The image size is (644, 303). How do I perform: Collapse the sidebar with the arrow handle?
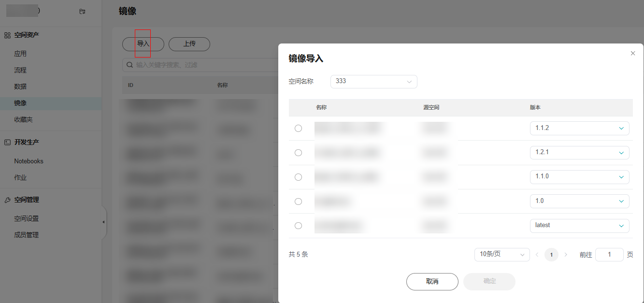tap(103, 222)
